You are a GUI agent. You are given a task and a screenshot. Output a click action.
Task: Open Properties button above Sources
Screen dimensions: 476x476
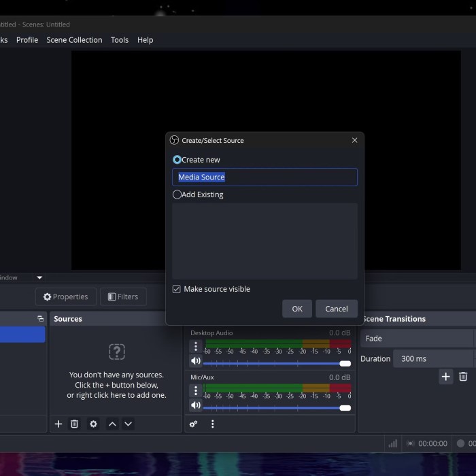pyautogui.click(x=66, y=296)
